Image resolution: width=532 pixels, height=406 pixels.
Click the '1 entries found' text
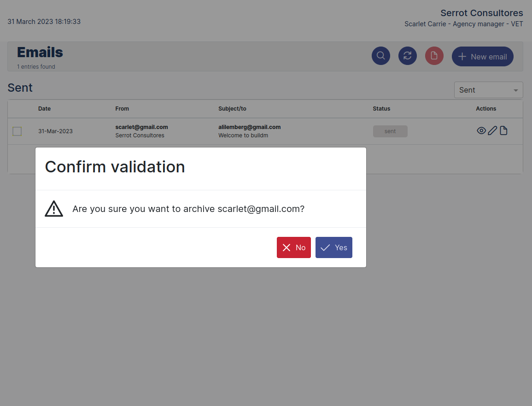coord(36,66)
